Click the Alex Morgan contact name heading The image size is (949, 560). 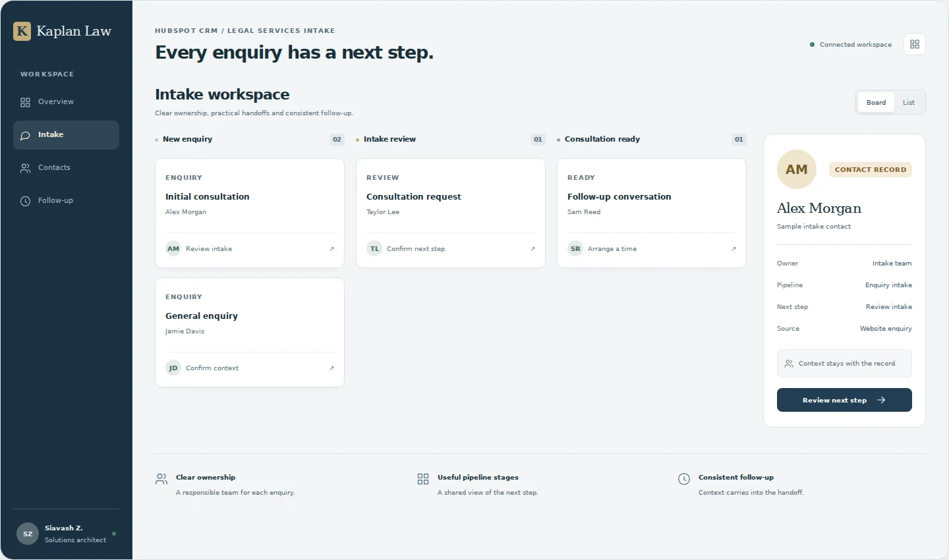click(x=819, y=208)
